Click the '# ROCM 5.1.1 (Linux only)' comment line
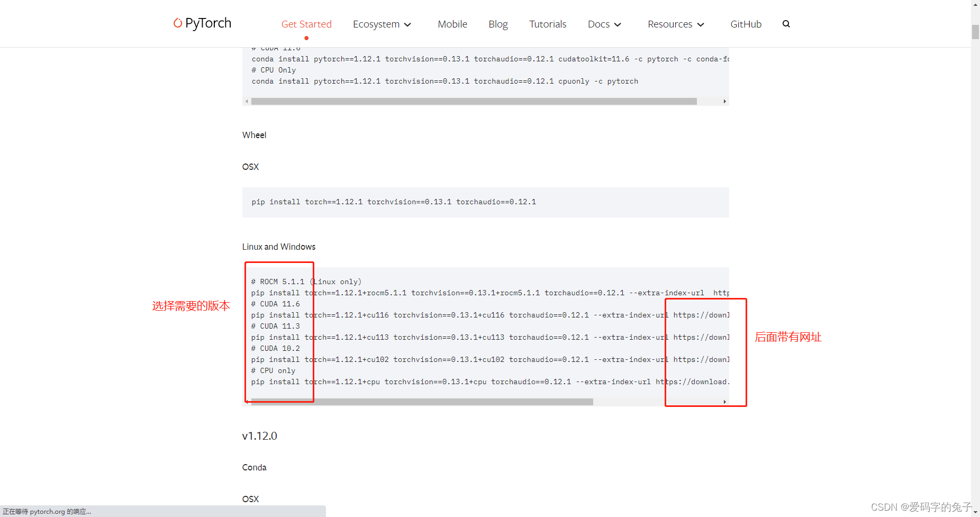The height and width of the screenshot is (517, 980). (306, 282)
